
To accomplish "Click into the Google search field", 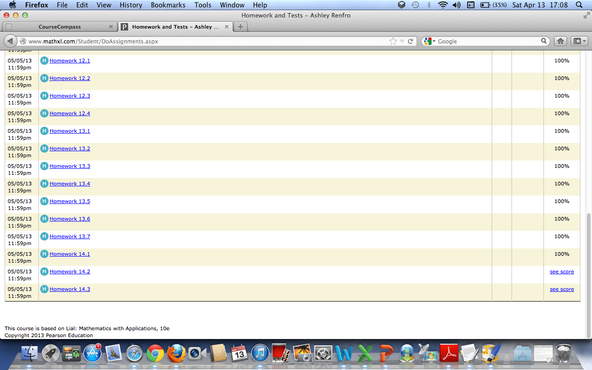I will click(488, 41).
